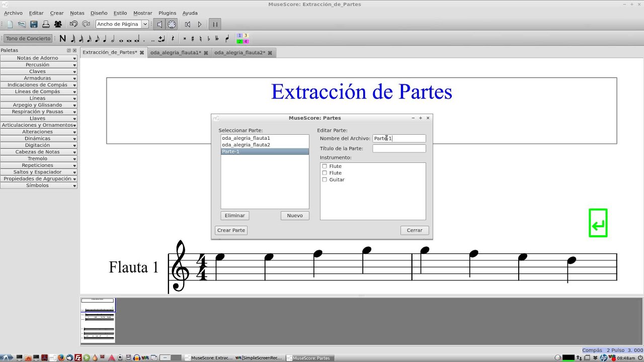Create a new score with the blank-page icon
Viewport: 644px width, 362px height.
10,24
